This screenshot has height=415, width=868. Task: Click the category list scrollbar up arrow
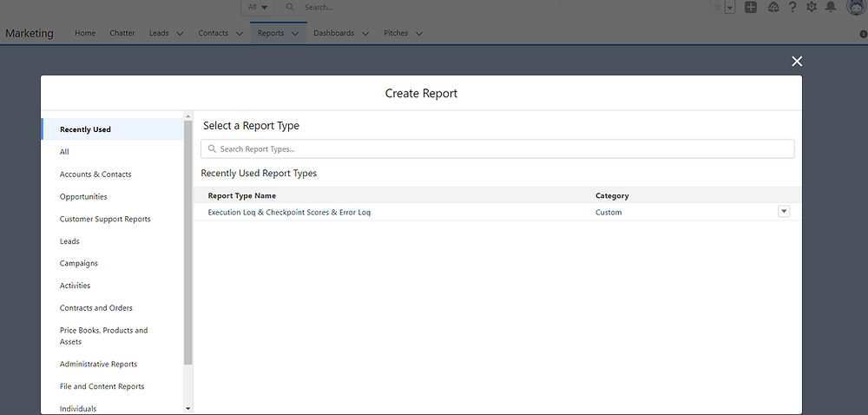click(x=188, y=116)
